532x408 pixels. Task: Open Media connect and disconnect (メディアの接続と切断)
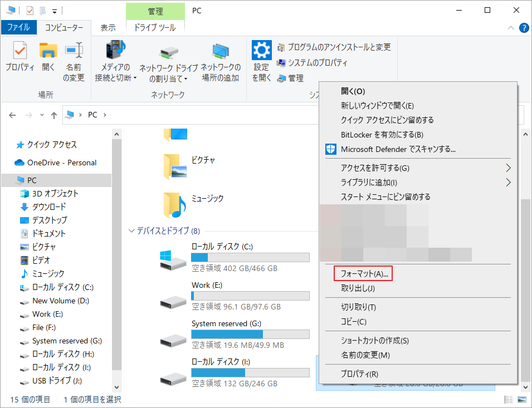pyautogui.click(x=116, y=61)
